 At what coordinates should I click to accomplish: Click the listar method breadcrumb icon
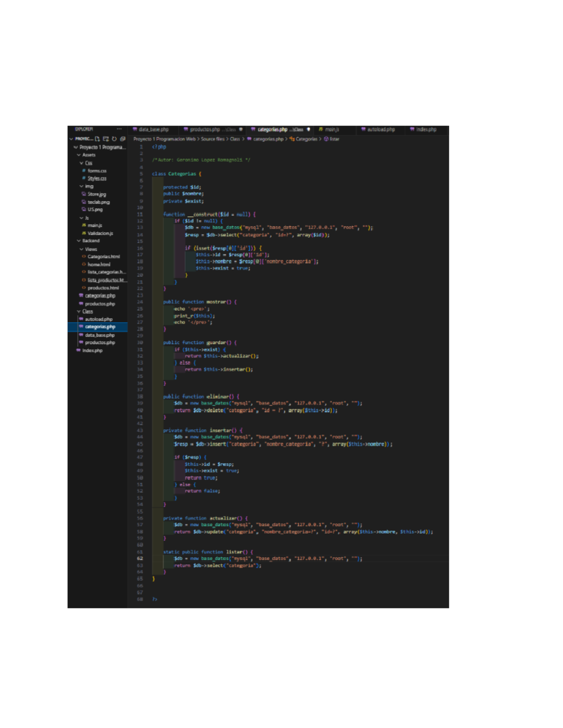tap(326, 139)
